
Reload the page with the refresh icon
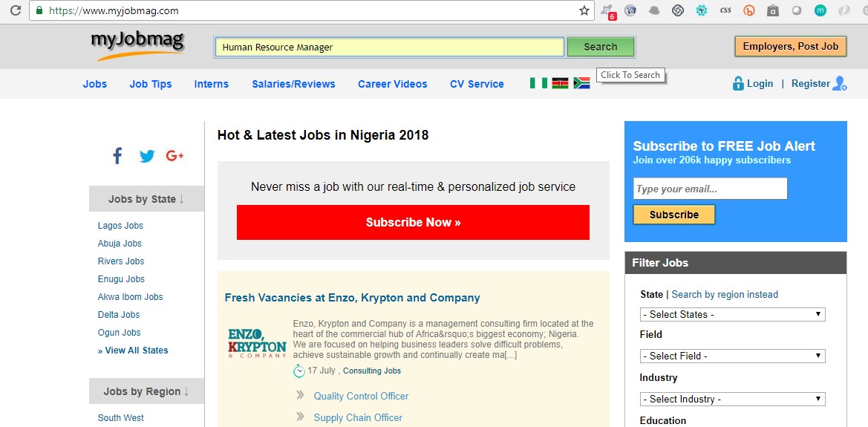click(16, 10)
